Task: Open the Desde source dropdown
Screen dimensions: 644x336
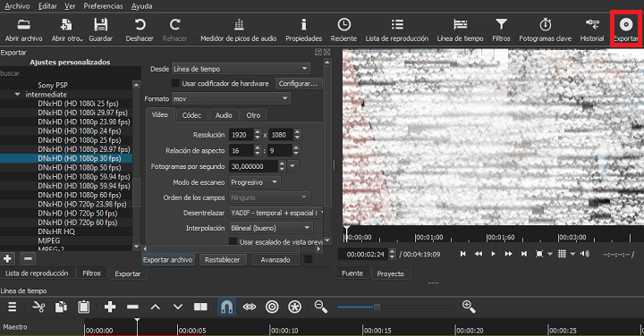Action: [x=241, y=69]
